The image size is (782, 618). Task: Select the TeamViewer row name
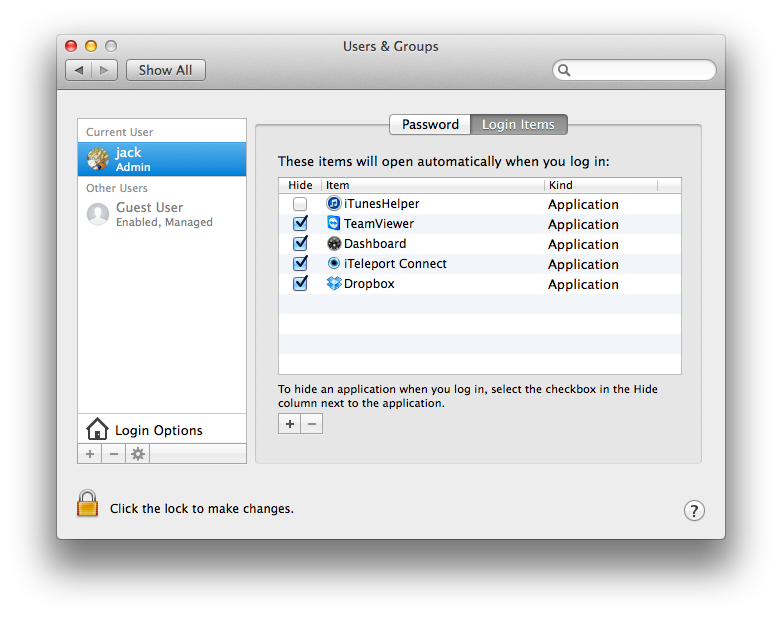[x=379, y=223]
